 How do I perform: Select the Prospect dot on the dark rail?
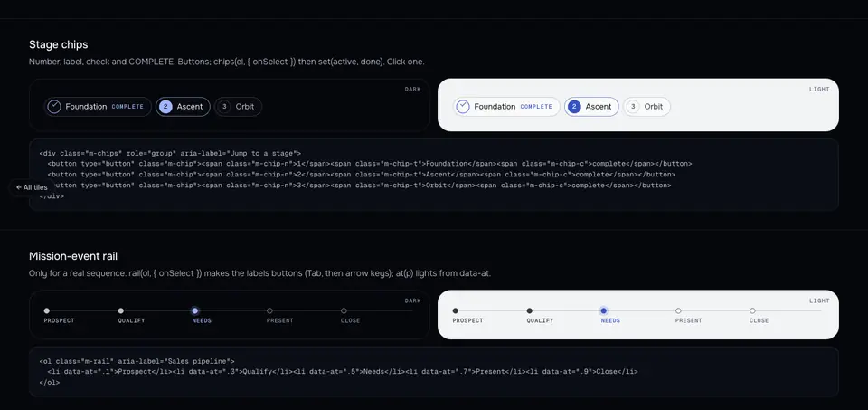[46, 310]
